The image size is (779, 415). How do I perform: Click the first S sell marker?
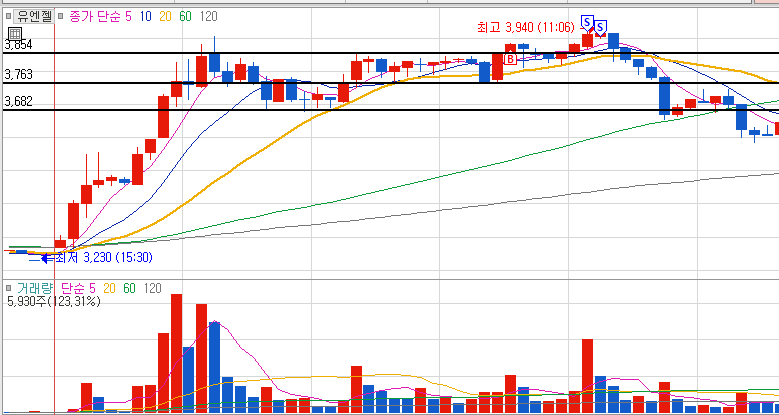click(587, 22)
